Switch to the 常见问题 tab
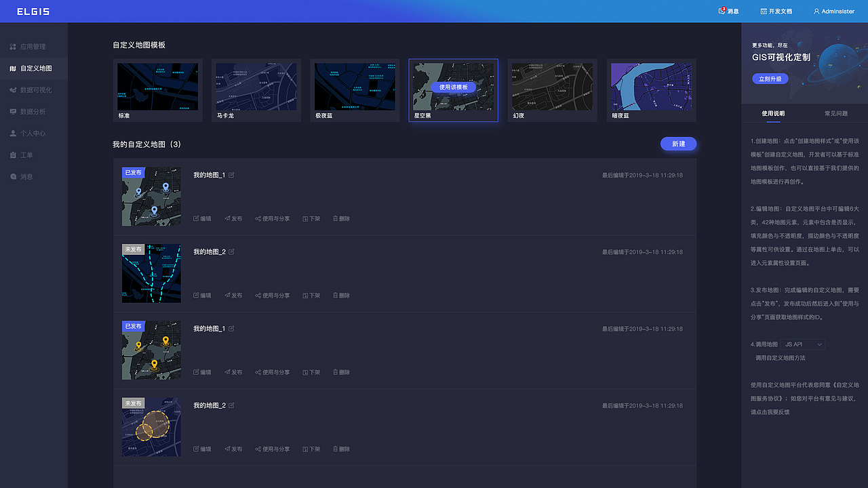868x488 pixels. pos(835,113)
